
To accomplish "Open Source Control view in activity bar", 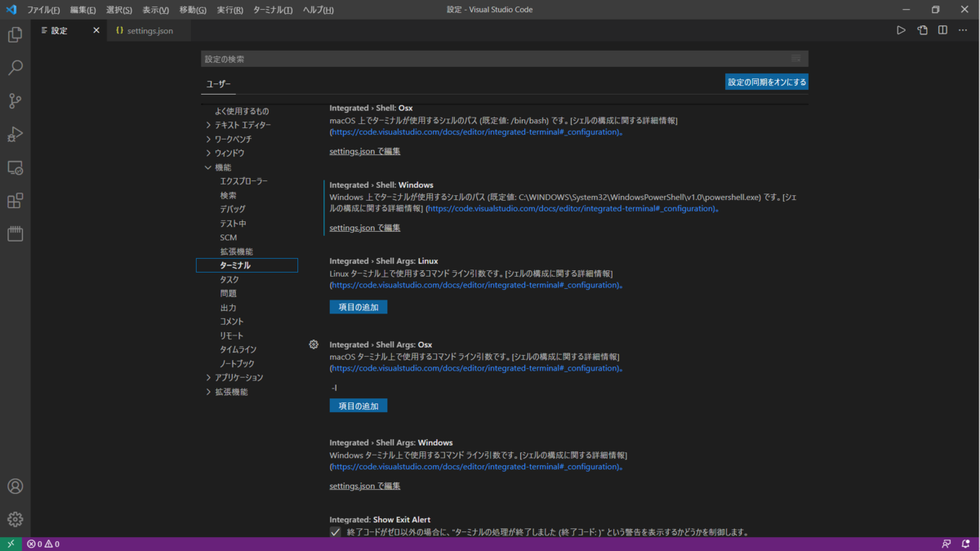I will (15, 101).
